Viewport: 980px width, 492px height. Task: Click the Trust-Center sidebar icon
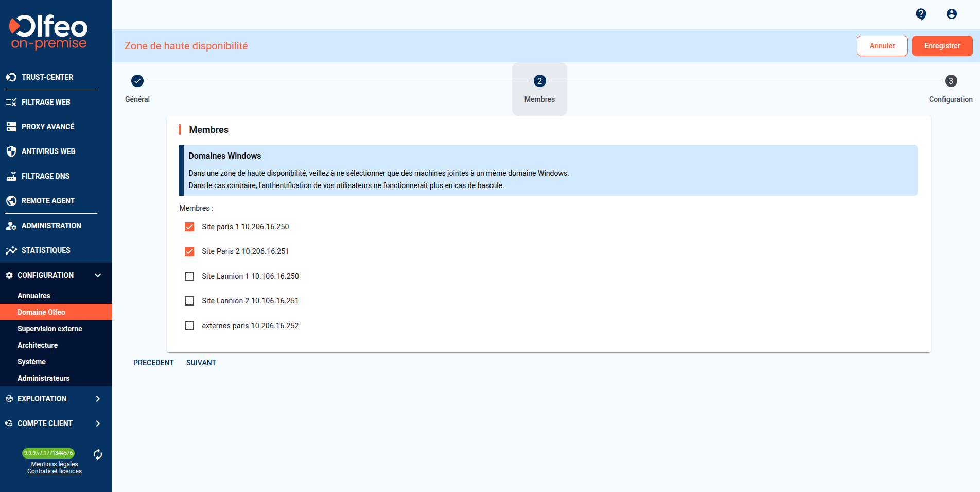pyautogui.click(x=11, y=77)
